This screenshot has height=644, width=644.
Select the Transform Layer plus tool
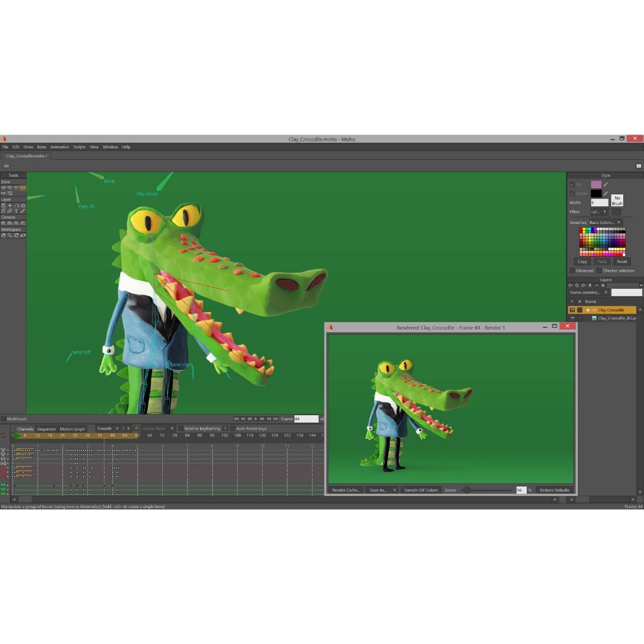tap(10, 206)
